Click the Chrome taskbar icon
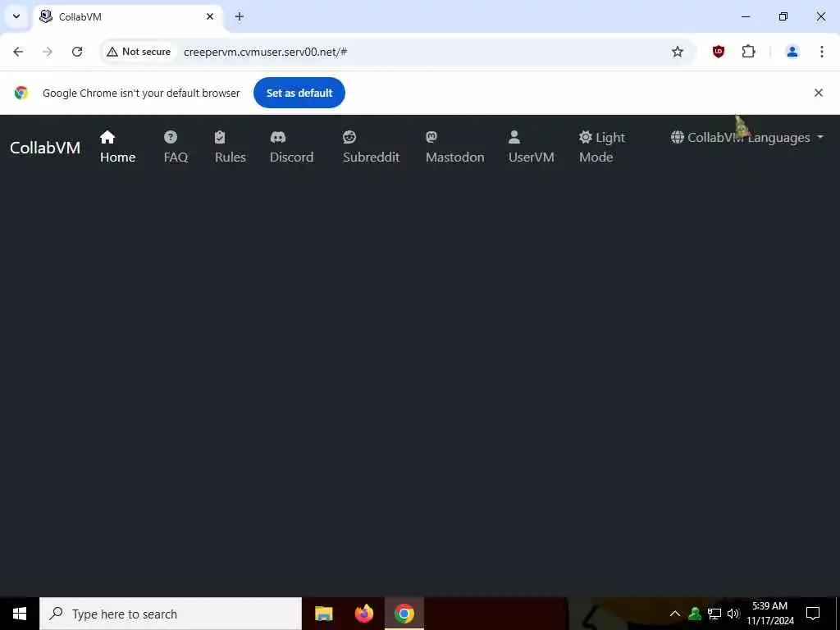Screen dimensions: 840x630 (404, 614)
